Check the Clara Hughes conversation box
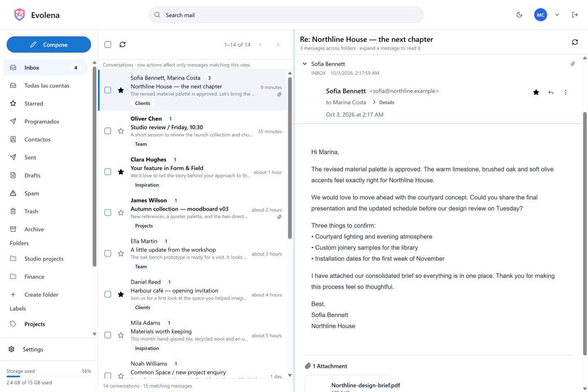This screenshot has height=392, width=588. pyautogui.click(x=108, y=172)
